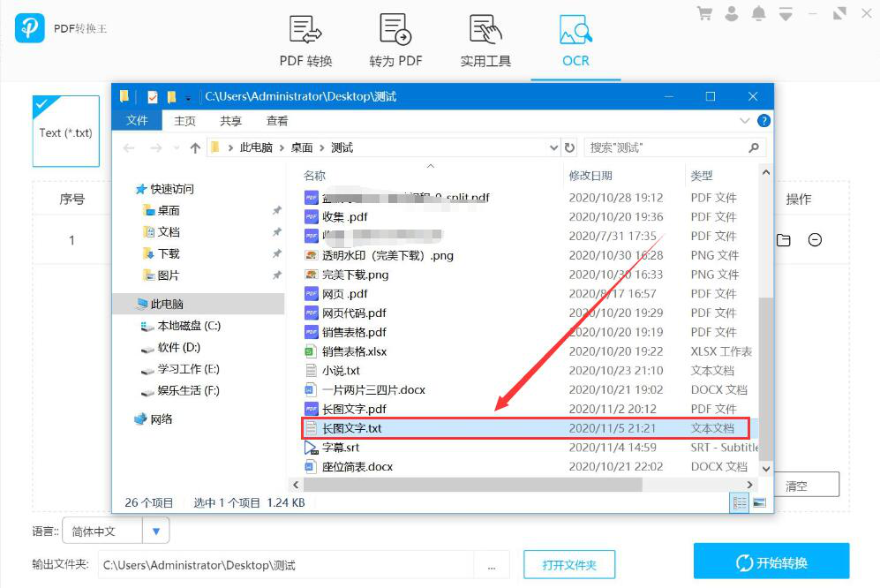Remove row 1 with the minus icon
The height and width of the screenshot is (588, 880).
click(815, 240)
